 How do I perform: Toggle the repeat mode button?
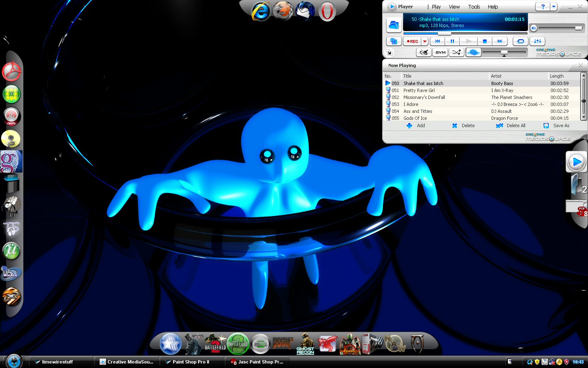tap(520, 41)
